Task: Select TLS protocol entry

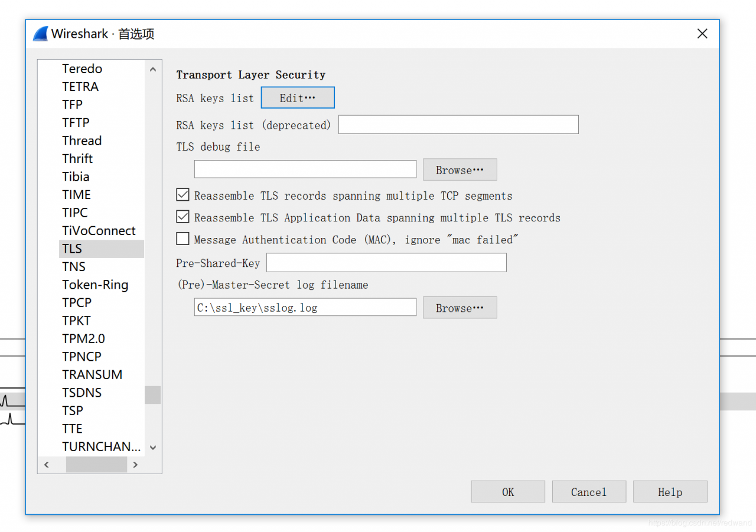Action: pos(102,249)
